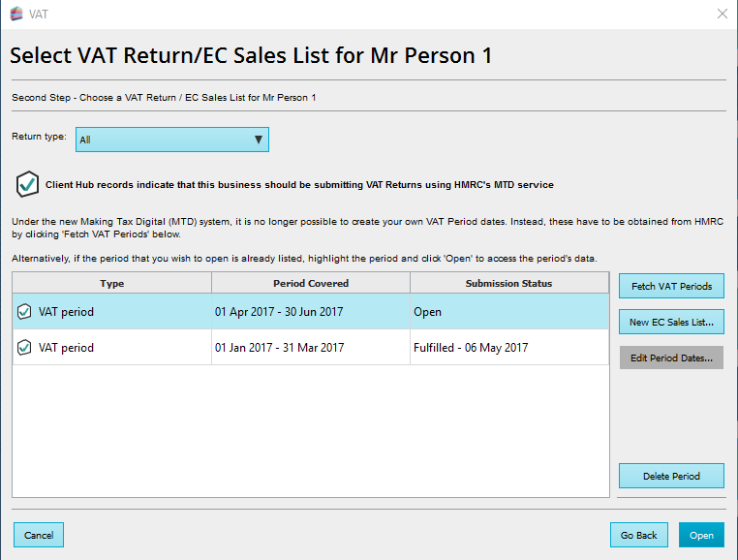Delete the selected period

click(670, 476)
